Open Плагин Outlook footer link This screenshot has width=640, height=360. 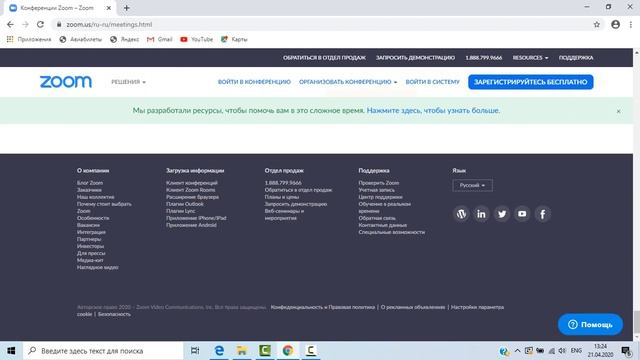click(185, 204)
